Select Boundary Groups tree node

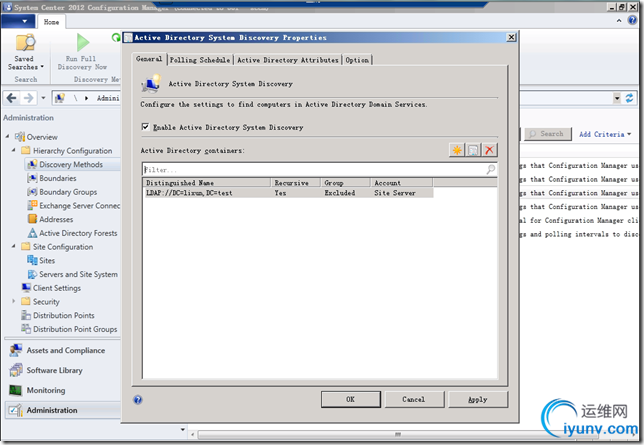tap(68, 192)
